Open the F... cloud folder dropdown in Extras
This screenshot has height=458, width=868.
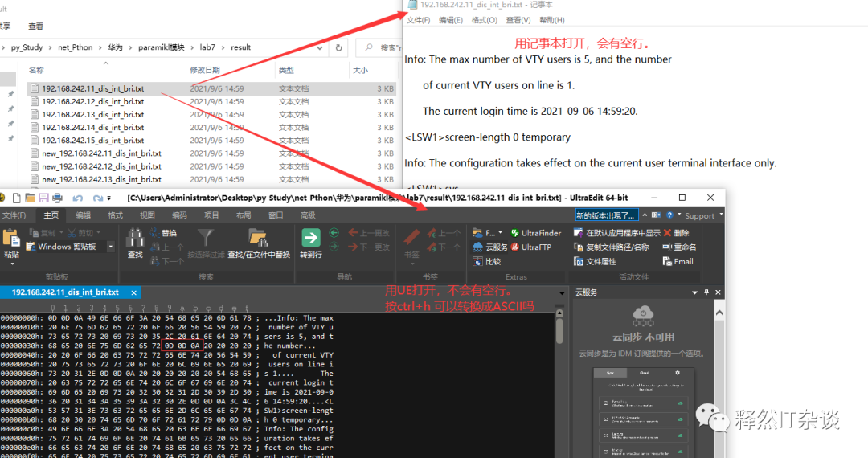click(501, 233)
